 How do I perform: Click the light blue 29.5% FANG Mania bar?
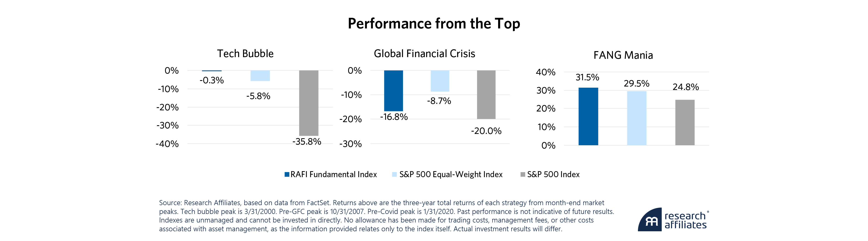point(637,118)
